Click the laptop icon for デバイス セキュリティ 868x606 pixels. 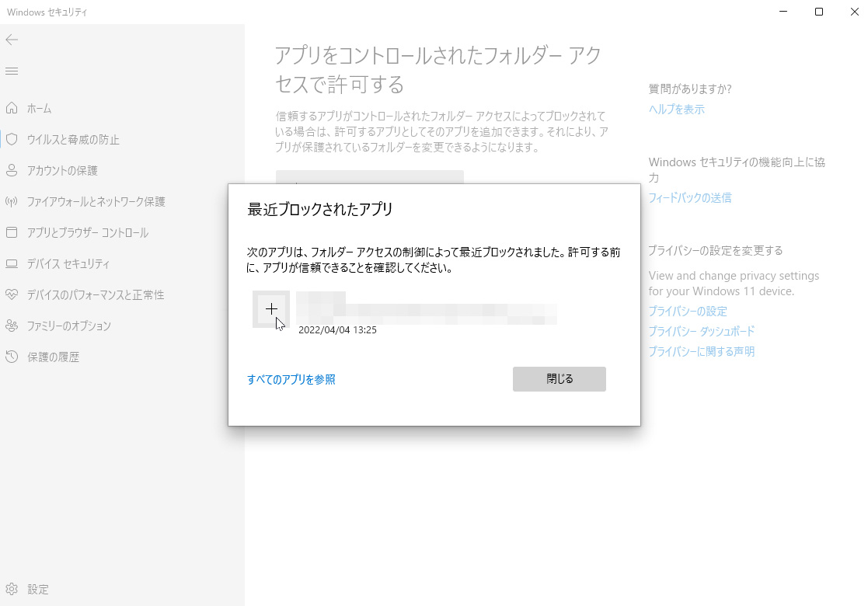coord(12,263)
